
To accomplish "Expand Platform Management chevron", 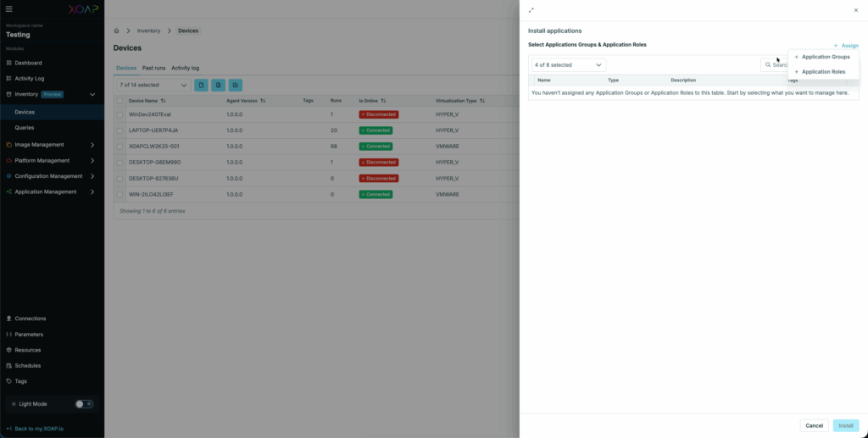I will click(92, 161).
